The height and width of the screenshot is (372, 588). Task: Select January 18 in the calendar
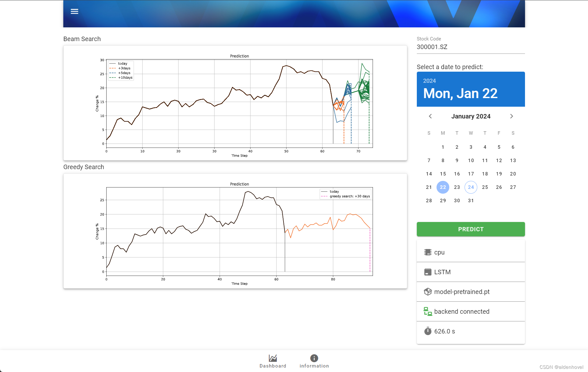[x=485, y=174]
